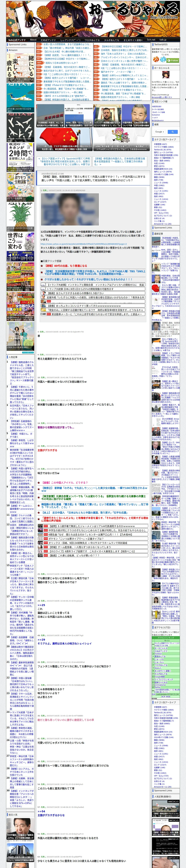The height and width of the screenshot is (868, 186).
Task: Open the Yahoo news article URL link
Action: (83, 244)
